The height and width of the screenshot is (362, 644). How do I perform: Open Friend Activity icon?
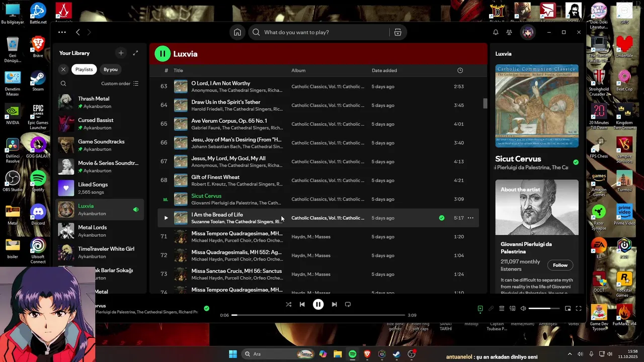pyautogui.click(x=509, y=32)
